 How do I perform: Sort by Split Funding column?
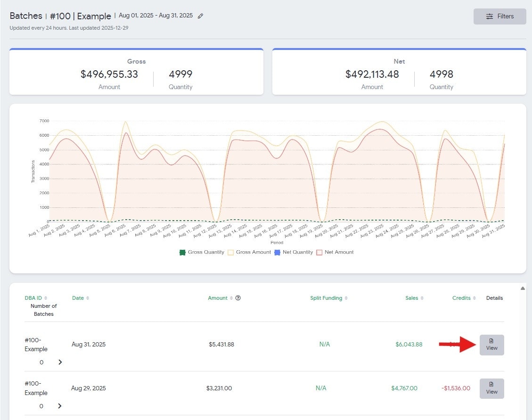tap(329, 298)
